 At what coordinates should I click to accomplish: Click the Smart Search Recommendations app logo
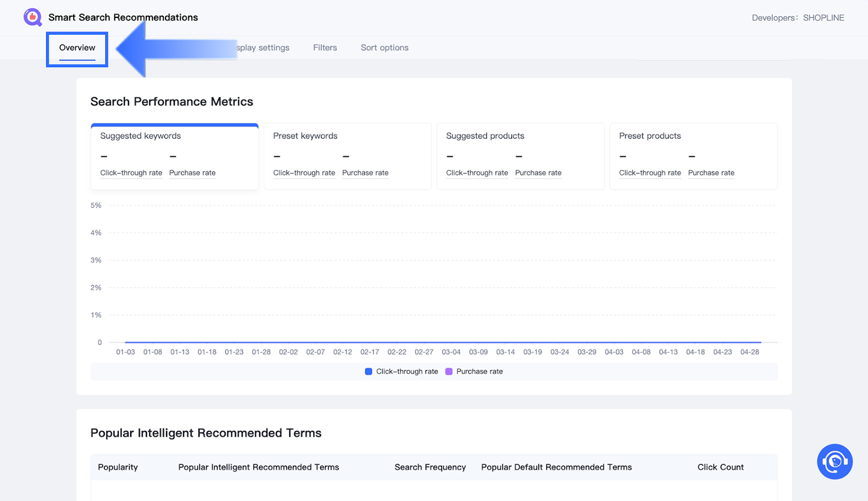point(33,17)
